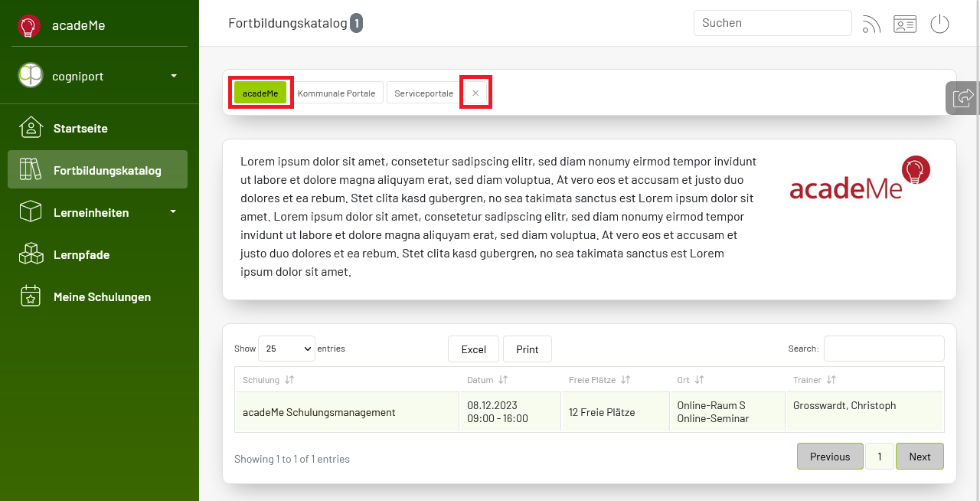Click the Meine Schulungen calendar star icon

(x=31, y=296)
